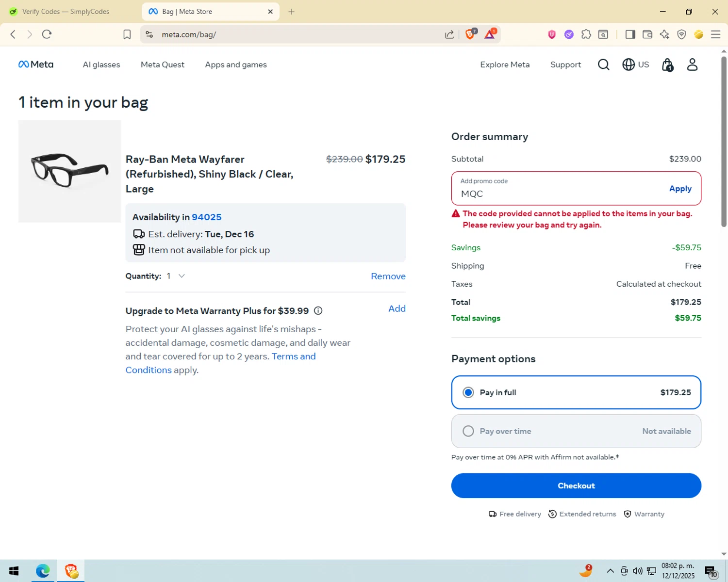Screen dimensions: 728x582
Task: Change the 94025 zip code
Action: click(x=207, y=217)
